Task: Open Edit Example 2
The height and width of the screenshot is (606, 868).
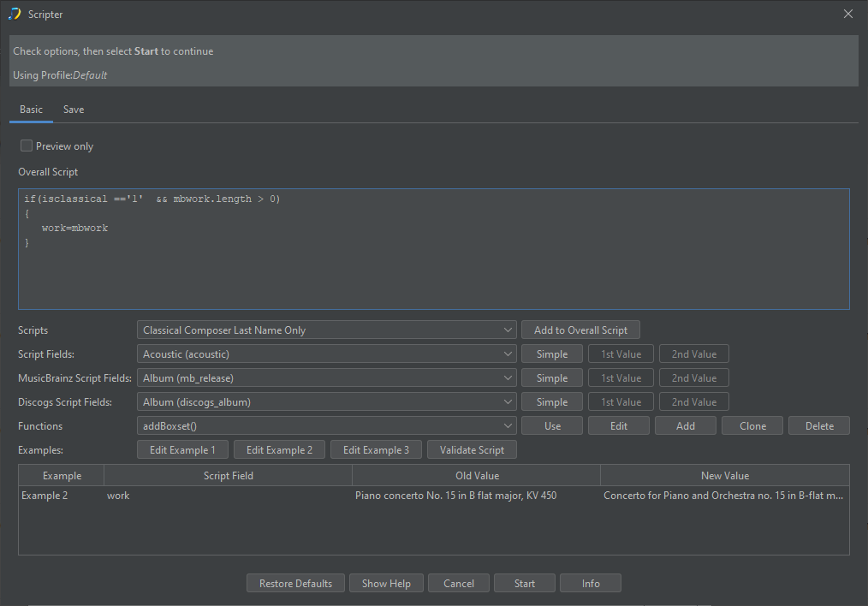Action: tap(280, 450)
